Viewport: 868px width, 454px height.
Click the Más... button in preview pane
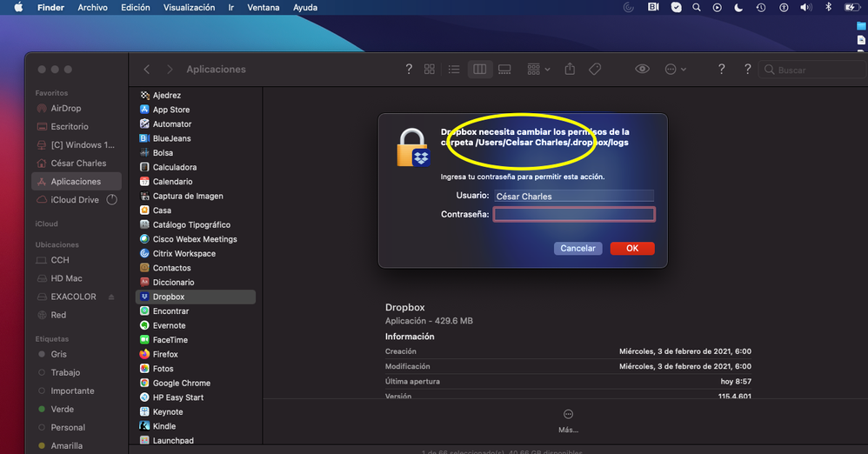568,421
